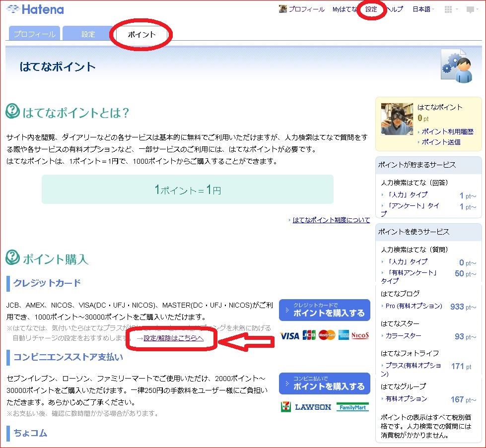Click the JCB card logo

pyautogui.click(x=309, y=335)
